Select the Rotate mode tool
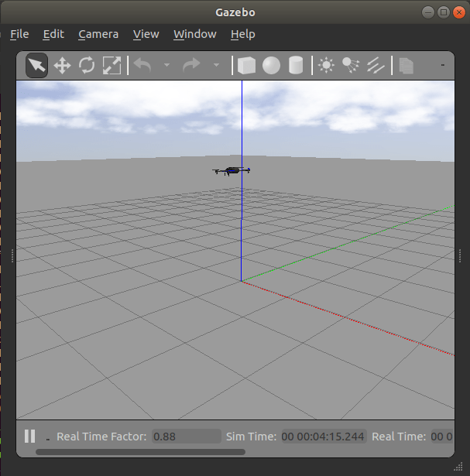The width and height of the screenshot is (470, 476). coord(87,65)
